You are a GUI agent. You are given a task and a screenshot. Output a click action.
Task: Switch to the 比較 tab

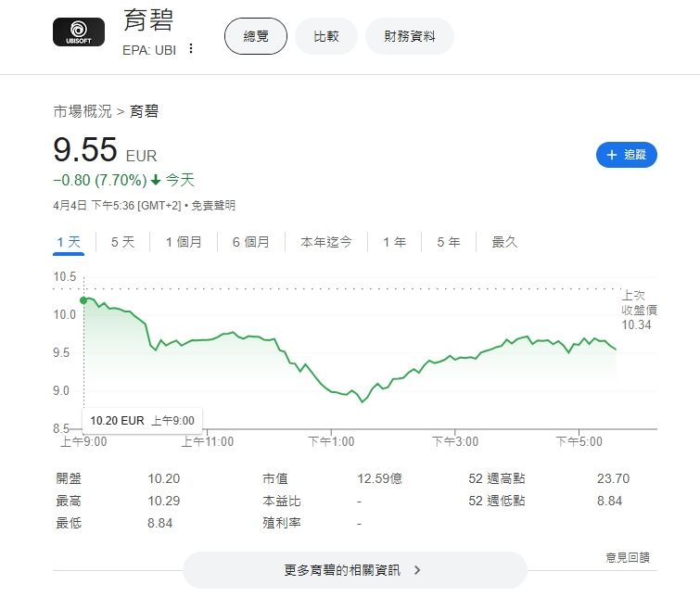326,36
